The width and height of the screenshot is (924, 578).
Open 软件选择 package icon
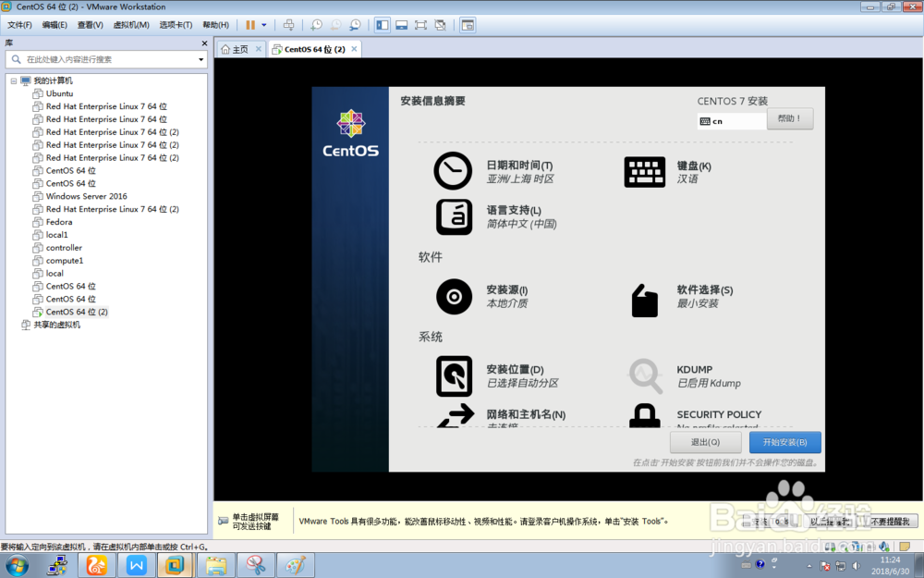point(645,301)
